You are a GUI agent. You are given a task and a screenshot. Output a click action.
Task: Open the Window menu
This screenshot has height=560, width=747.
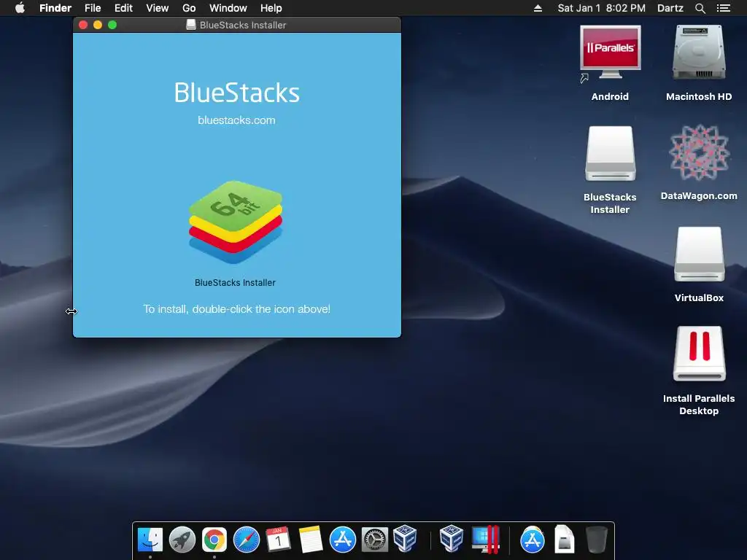pyautogui.click(x=228, y=8)
